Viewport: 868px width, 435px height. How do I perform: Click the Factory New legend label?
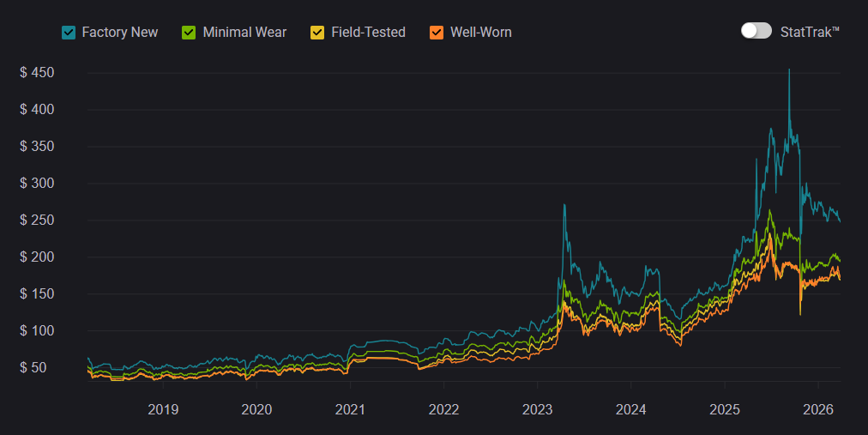coord(120,33)
